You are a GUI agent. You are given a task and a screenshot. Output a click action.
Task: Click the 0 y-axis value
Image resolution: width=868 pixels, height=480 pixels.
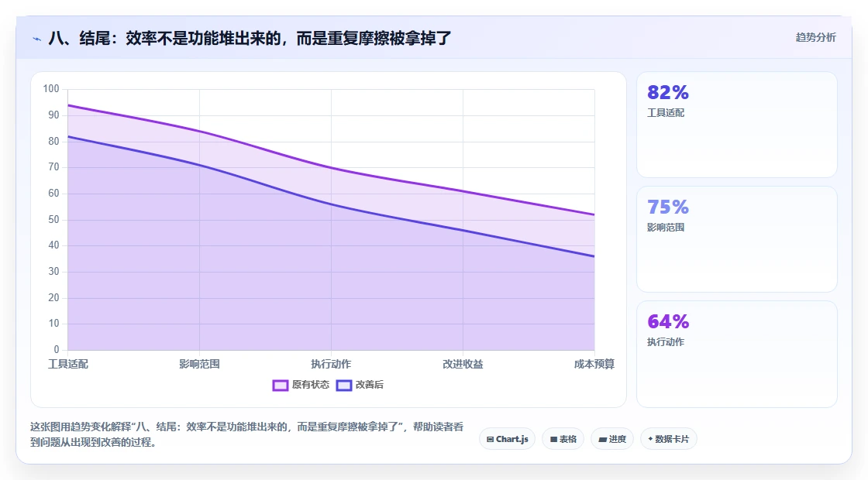[x=57, y=349]
